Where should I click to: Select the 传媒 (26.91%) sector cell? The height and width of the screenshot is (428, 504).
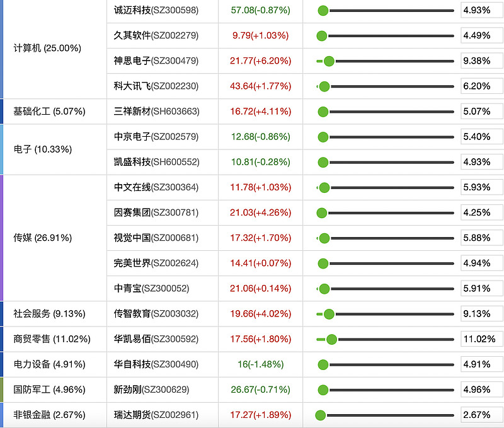click(42, 238)
